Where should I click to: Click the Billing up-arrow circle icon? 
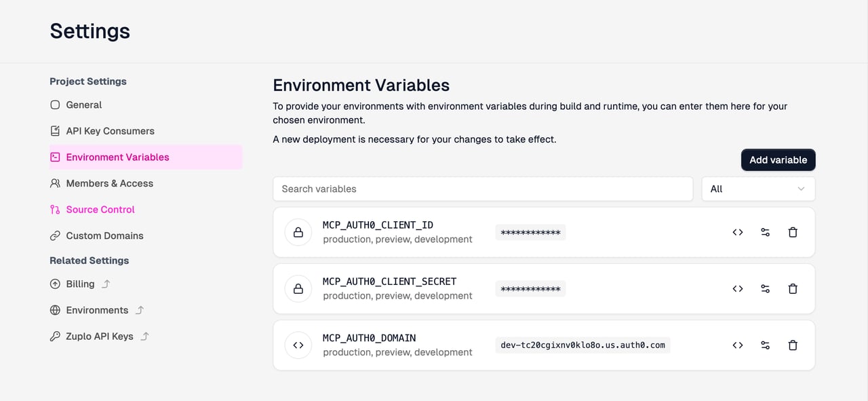point(55,284)
